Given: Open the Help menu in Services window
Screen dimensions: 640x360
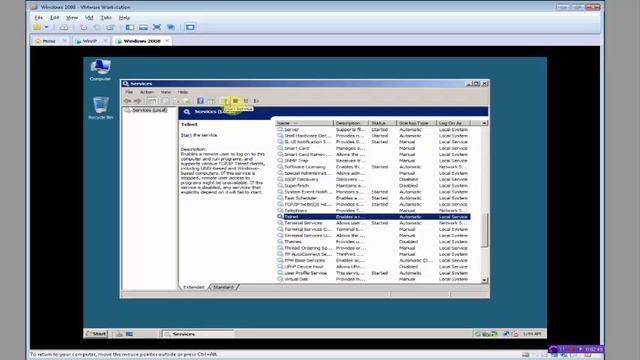Looking at the screenshot, I should (183, 92).
